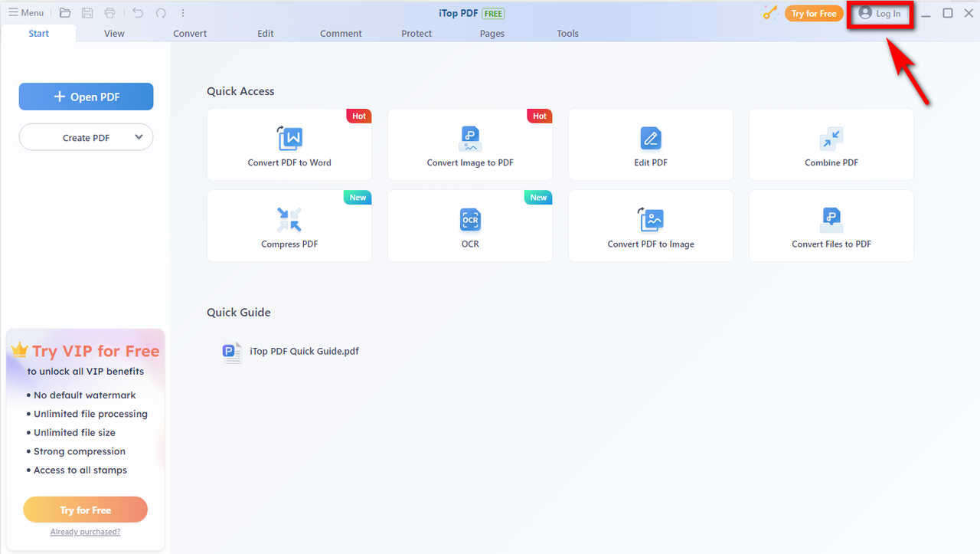The height and width of the screenshot is (554, 980).
Task: Switch to the View tab
Action: point(114,34)
